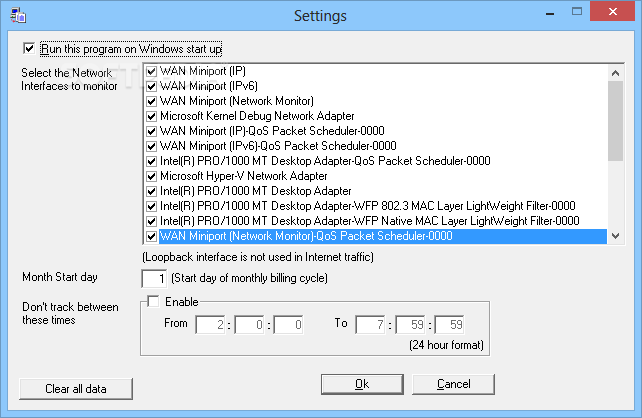Toggle WAN Miniport (IP)-QoS Packet Scheduler-0000 checkbox
The height and width of the screenshot is (418, 642).
(151, 131)
